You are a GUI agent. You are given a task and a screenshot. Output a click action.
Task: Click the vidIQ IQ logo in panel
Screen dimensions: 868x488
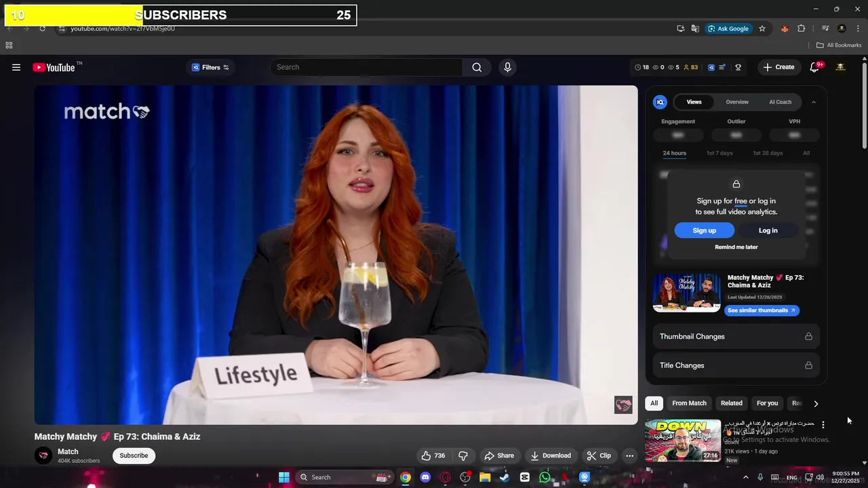click(660, 102)
